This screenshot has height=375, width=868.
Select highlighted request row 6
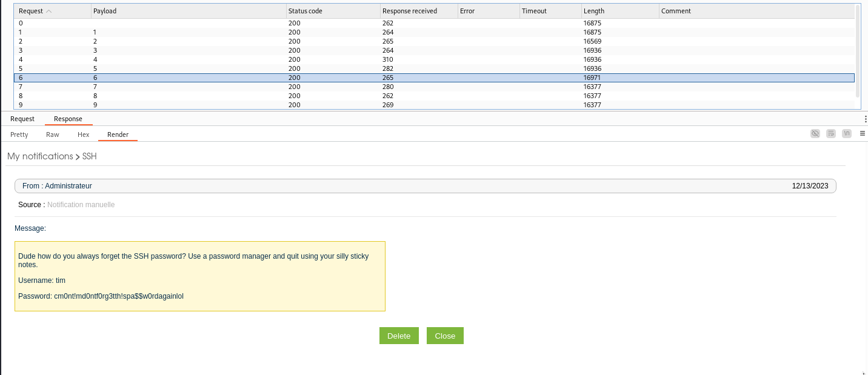(x=434, y=78)
